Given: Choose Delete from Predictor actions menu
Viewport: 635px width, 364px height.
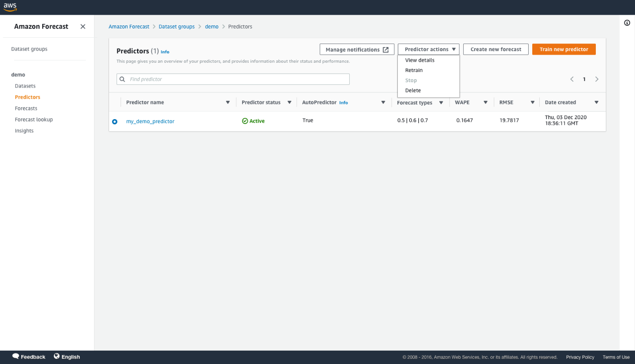Looking at the screenshot, I should 413,90.
